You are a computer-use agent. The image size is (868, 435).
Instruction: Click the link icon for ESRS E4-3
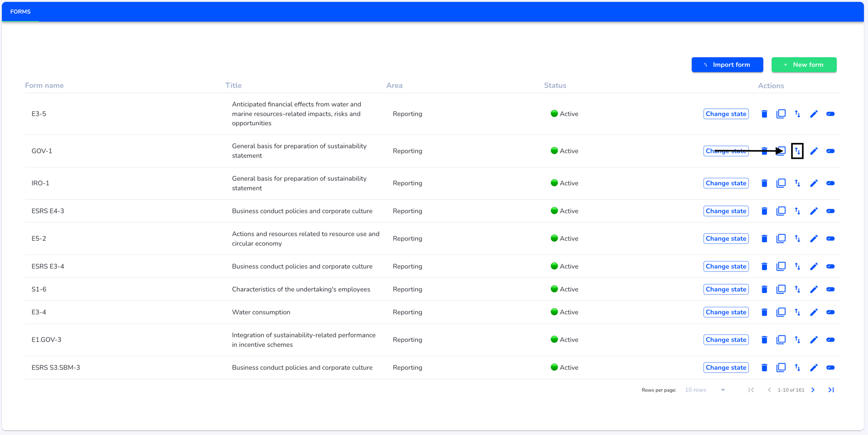click(x=830, y=211)
